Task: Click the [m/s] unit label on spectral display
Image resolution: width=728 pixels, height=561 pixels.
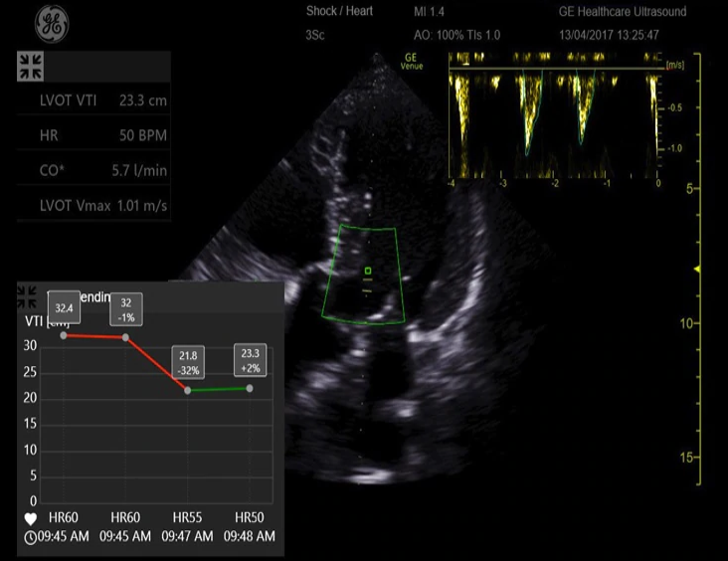Action: 675,65
